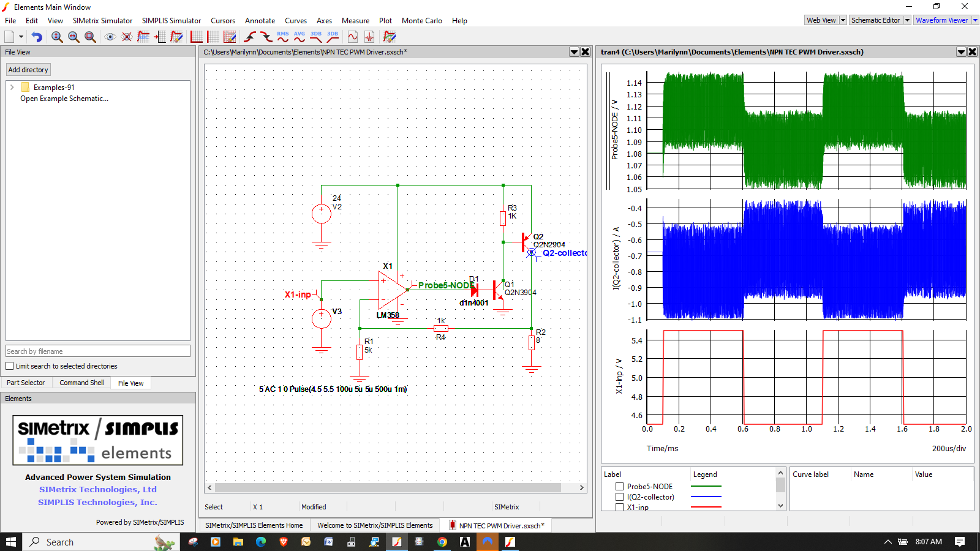Toggle the I(Q2-collector) curve checkbox
This screenshot has height=551, width=980.
[x=619, y=497]
